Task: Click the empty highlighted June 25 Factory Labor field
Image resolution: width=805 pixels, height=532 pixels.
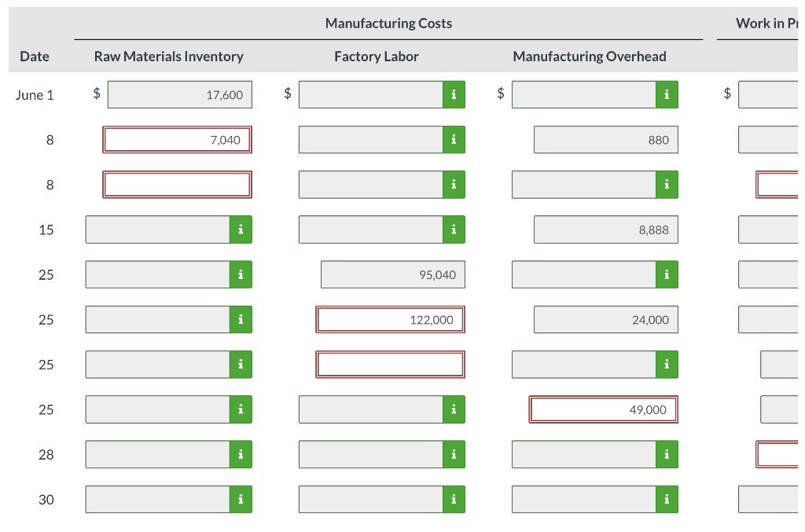Action: [390, 364]
